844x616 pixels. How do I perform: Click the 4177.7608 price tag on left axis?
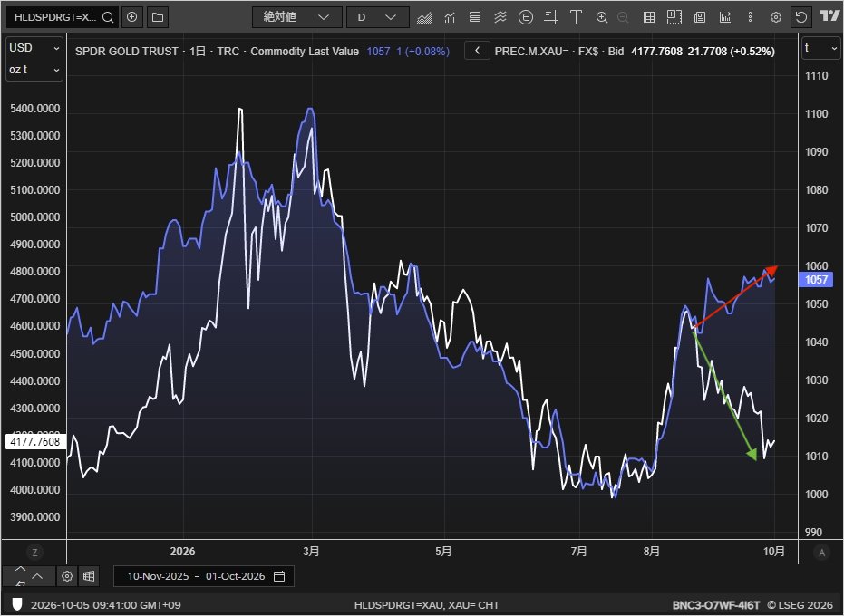35,442
